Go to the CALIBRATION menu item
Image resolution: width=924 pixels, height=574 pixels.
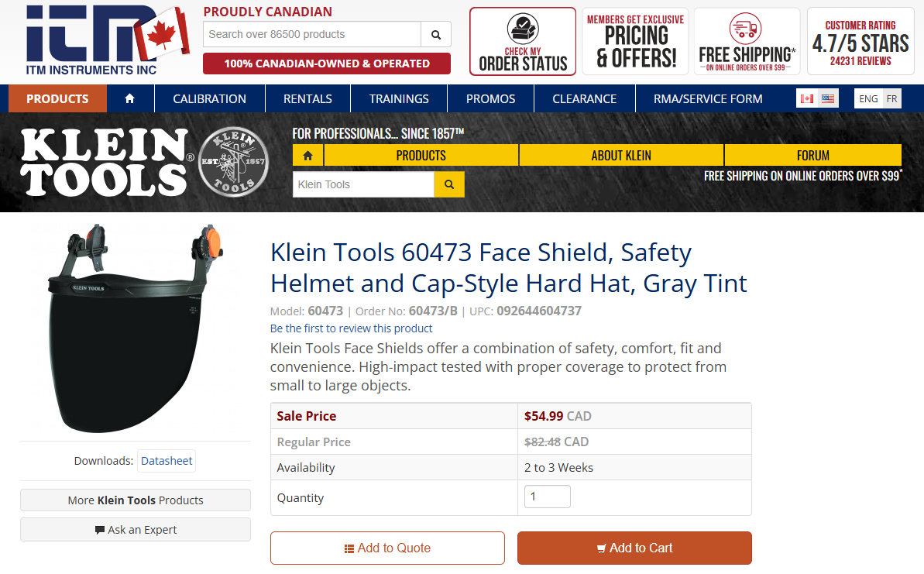point(209,98)
